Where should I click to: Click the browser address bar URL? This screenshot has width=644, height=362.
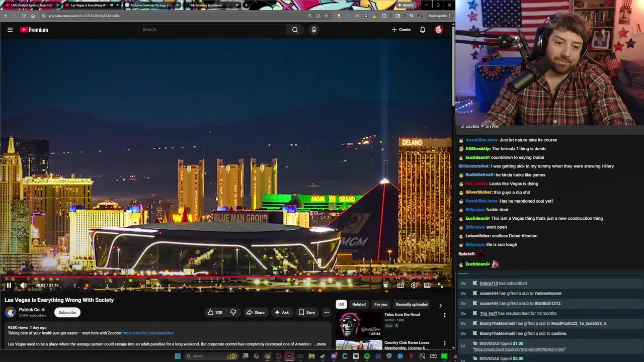tap(84, 16)
